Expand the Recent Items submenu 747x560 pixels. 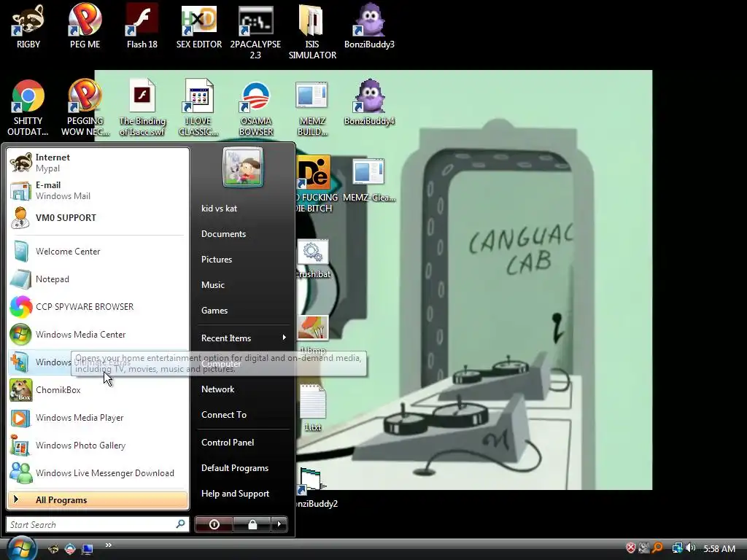point(244,338)
